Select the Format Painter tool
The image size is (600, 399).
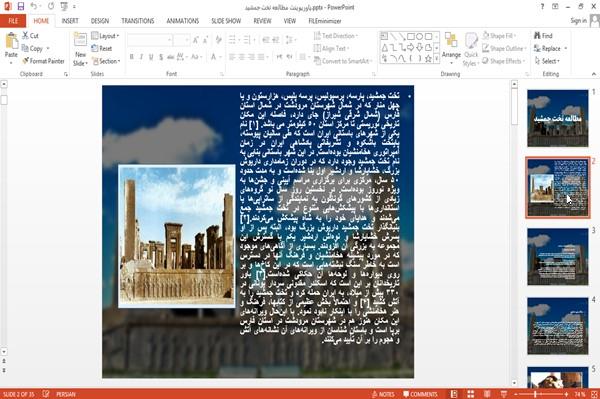[43, 61]
